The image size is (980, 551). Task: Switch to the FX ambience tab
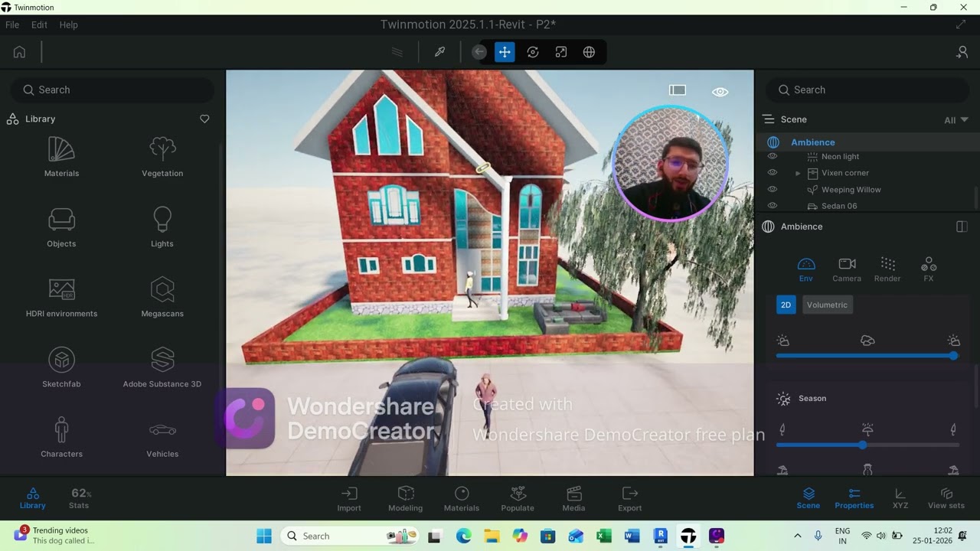929,269
